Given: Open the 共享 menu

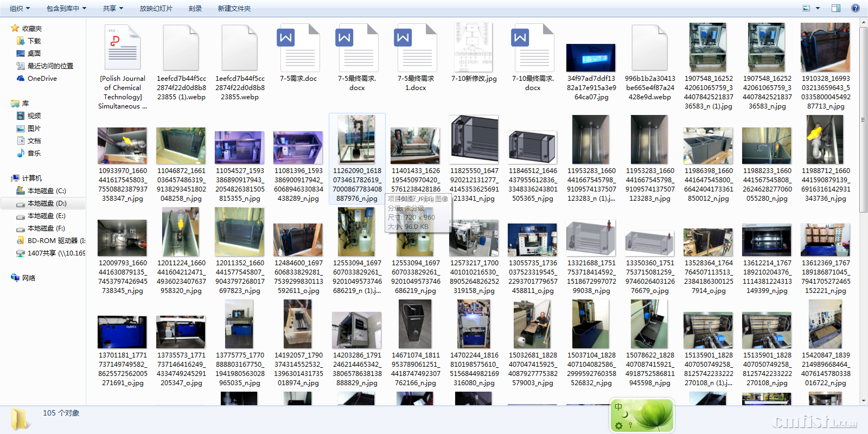Looking at the screenshot, I should (x=113, y=9).
